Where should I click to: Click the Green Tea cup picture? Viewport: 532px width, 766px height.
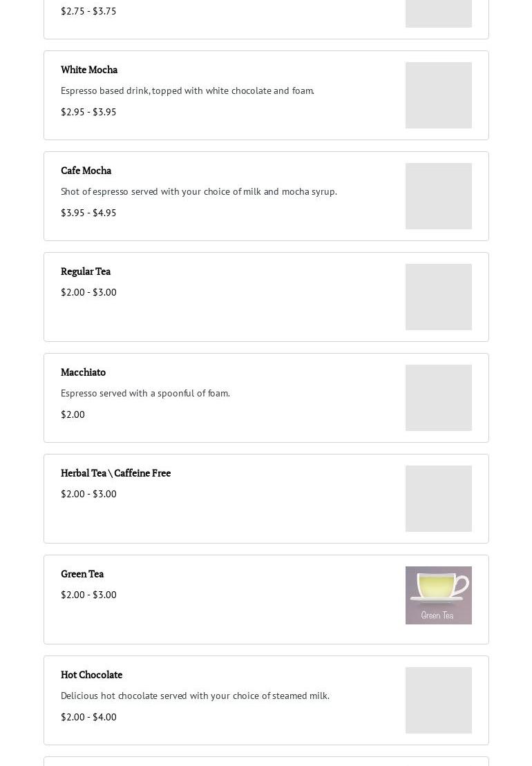(438, 595)
